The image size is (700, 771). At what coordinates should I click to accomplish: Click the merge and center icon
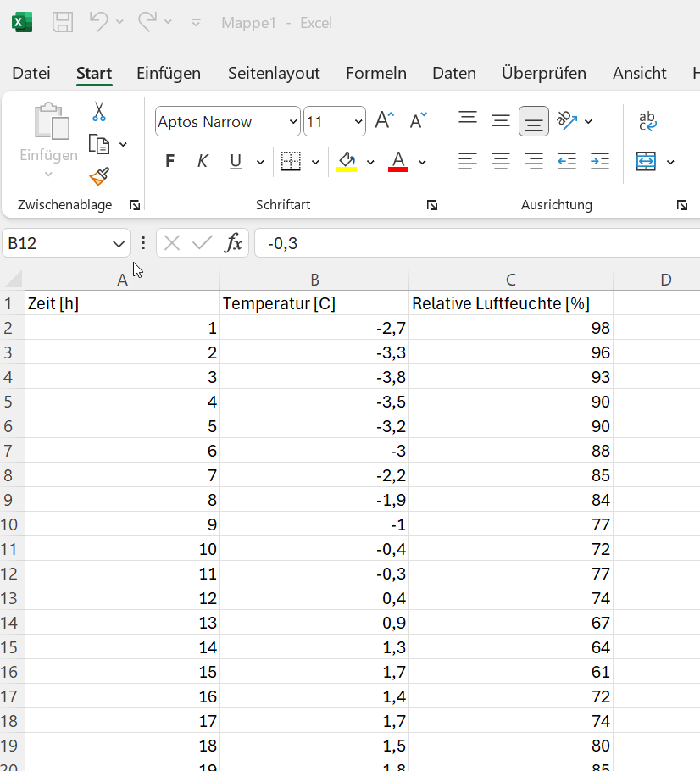646,161
